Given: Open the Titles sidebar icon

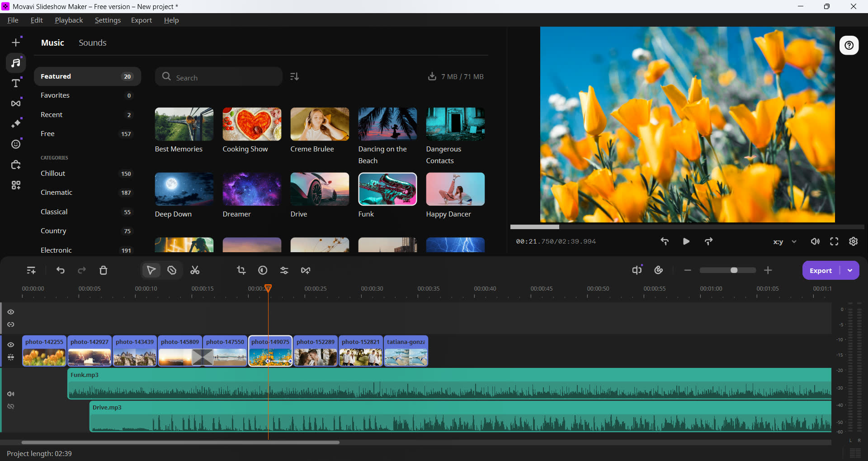Looking at the screenshot, I should pyautogui.click(x=16, y=83).
